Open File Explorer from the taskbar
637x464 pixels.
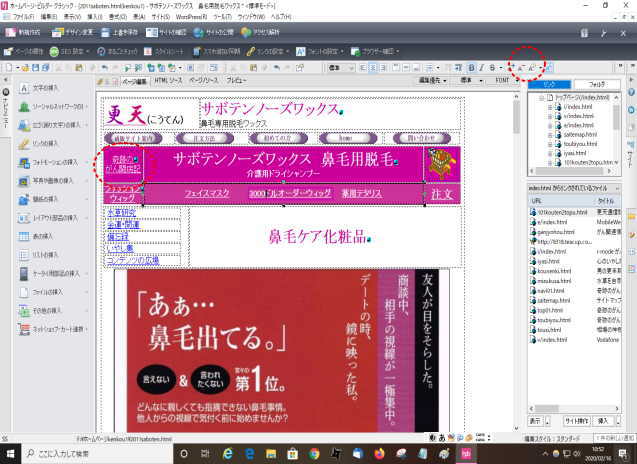(x=271, y=453)
